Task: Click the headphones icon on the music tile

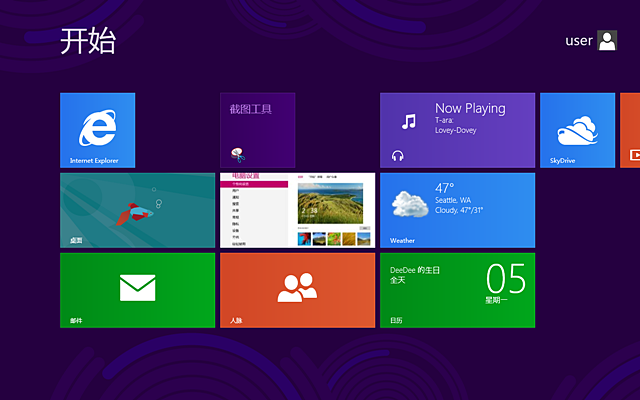Action: [398, 156]
